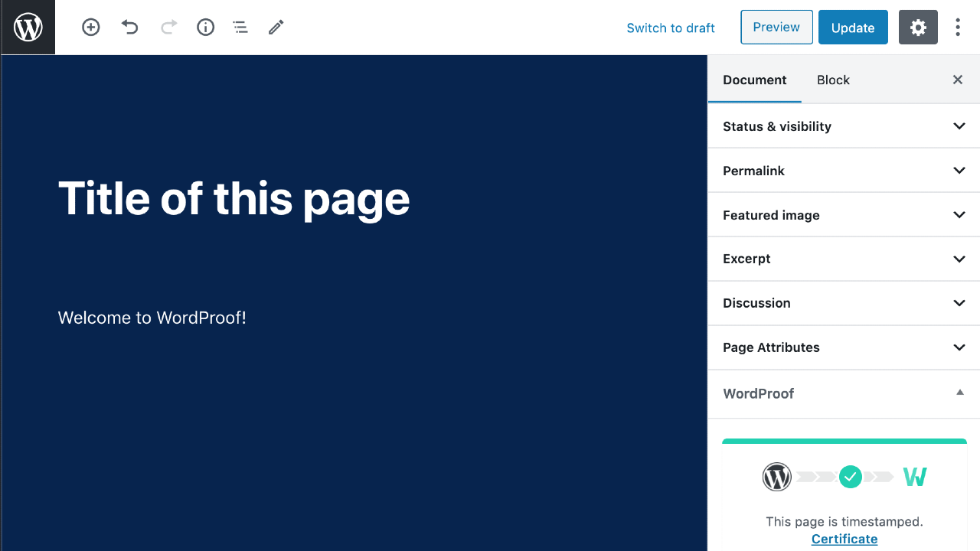Click the WordProof W logo
980x551 pixels.
pos(915,477)
